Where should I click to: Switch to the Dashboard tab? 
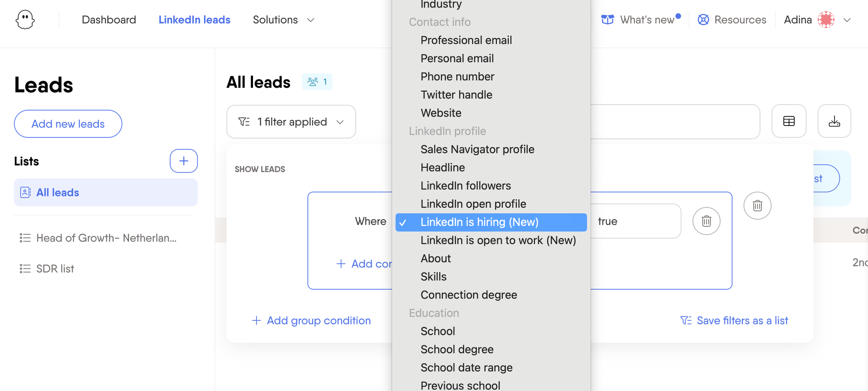109,20
